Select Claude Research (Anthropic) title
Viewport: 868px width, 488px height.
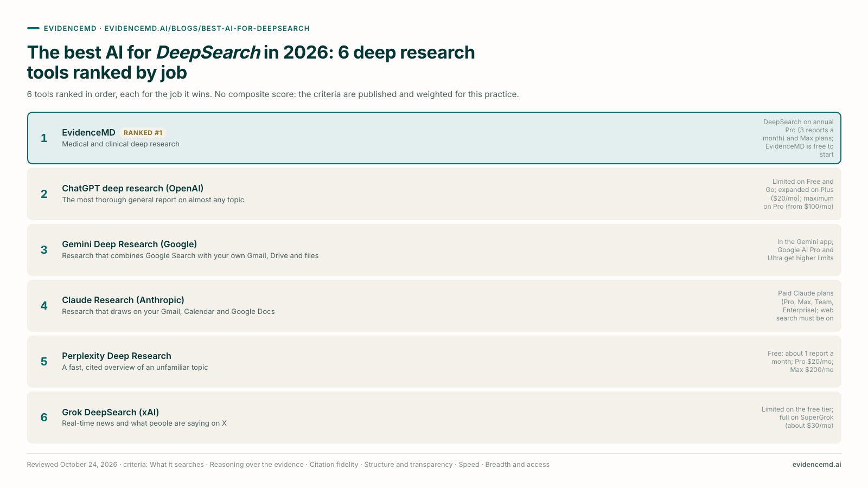click(123, 300)
